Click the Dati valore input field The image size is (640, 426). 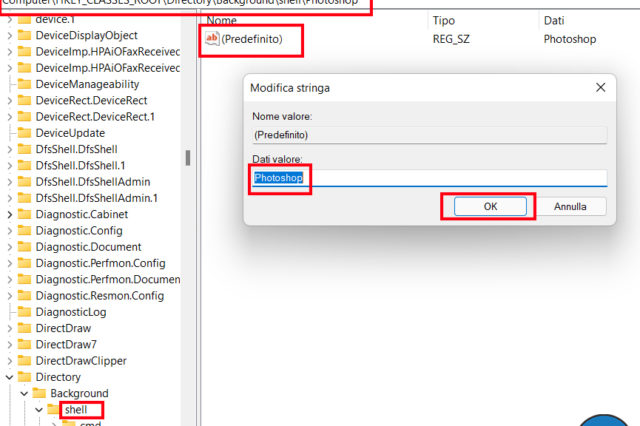pos(429,178)
